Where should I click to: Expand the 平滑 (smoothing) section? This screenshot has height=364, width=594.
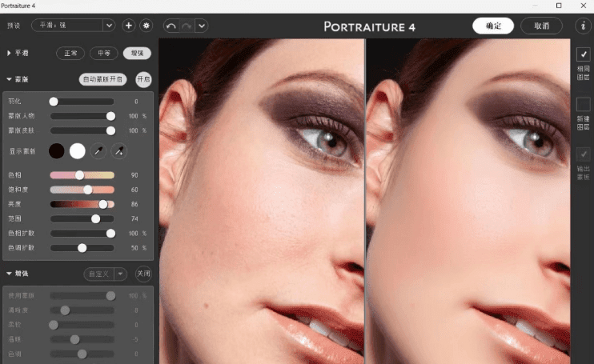pos(9,54)
